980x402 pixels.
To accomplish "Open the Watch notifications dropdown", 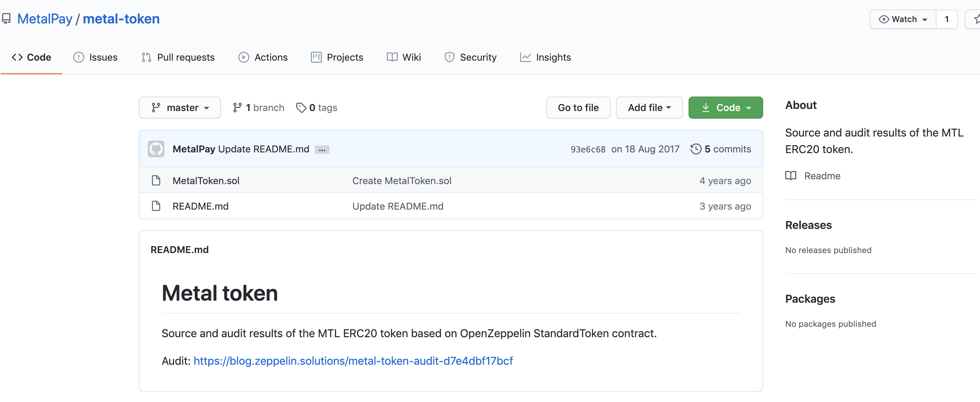I will point(902,19).
